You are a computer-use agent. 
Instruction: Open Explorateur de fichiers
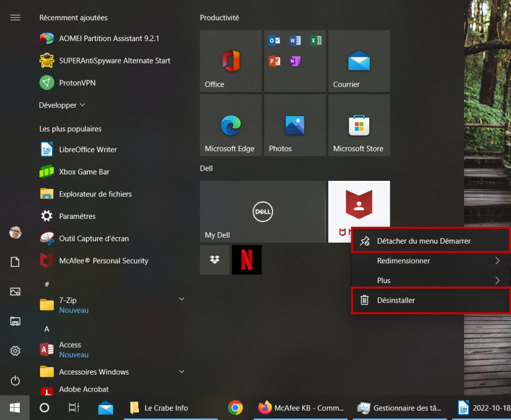pyautogui.click(x=86, y=194)
